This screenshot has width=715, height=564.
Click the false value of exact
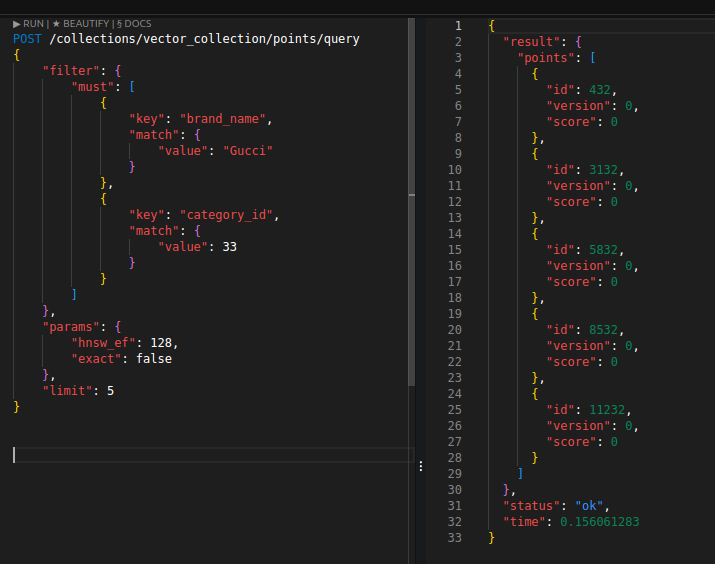pyautogui.click(x=154, y=359)
